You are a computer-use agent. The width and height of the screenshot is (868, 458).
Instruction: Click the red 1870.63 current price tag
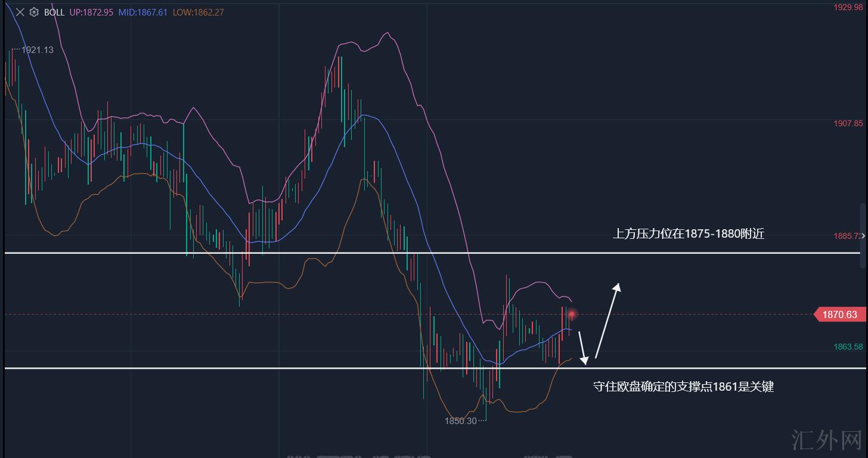tap(839, 314)
